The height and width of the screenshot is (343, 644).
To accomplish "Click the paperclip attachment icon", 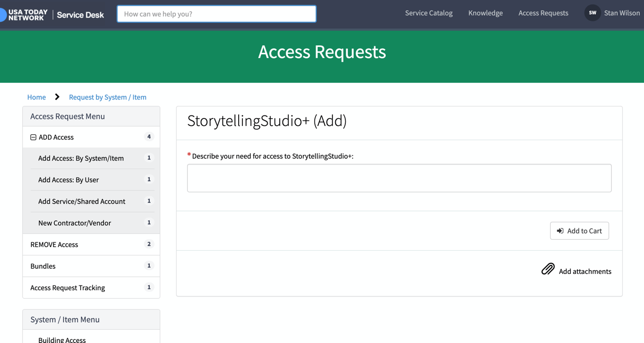I will click(x=548, y=269).
